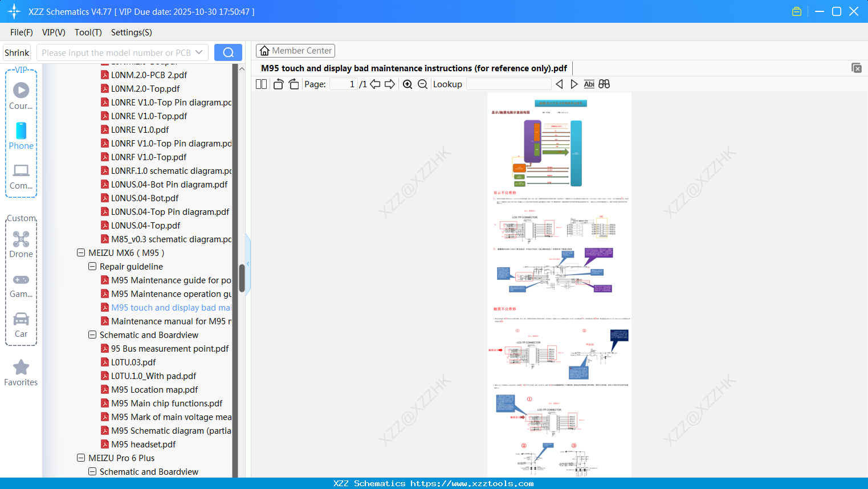Open Maintenance manual for M95 file

172,321
